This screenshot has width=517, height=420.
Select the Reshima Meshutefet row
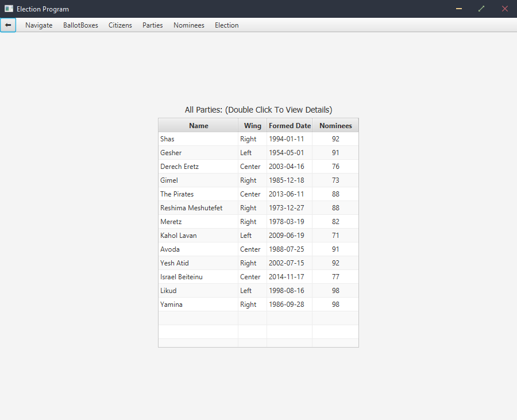(x=258, y=208)
